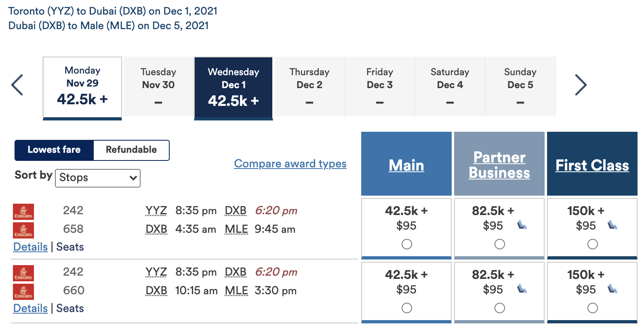This screenshot has height=329, width=644.
Task: Click Emirates logo for flight 242 first itinerary
Action: pyautogui.click(x=23, y=211)
